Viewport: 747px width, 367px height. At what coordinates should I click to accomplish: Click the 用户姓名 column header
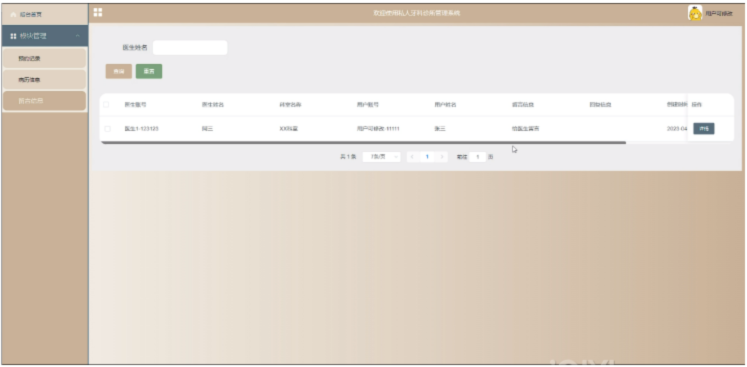(x=445, y=105)
